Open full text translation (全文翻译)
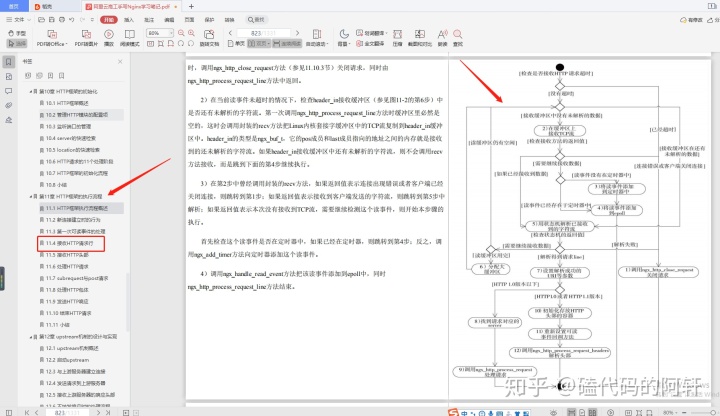This screenshot has height=416, width=720. tap(370, 44)
